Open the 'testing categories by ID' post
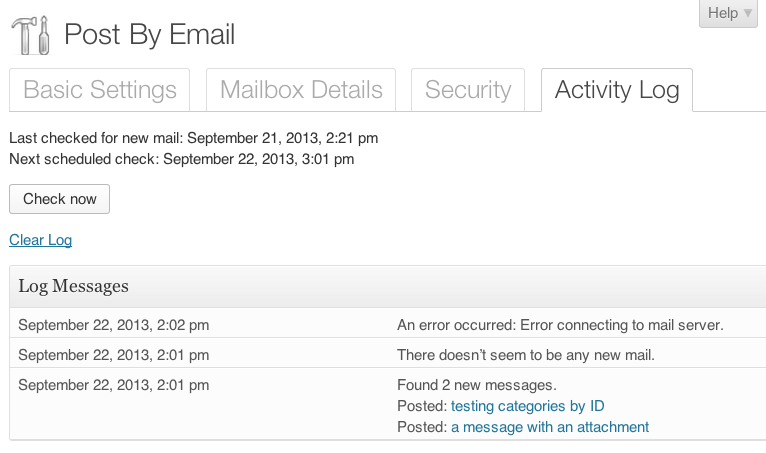 [x=528, y=406]
